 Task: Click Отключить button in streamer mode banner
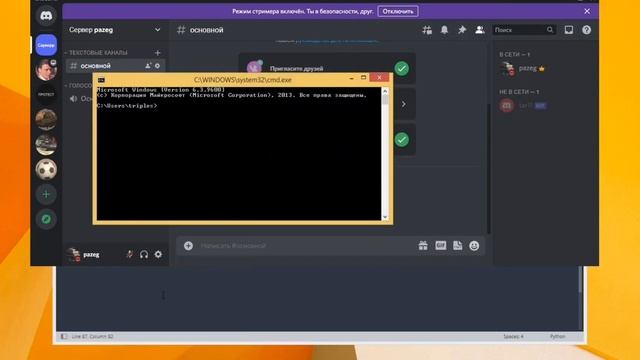click(x=398, y=11)
